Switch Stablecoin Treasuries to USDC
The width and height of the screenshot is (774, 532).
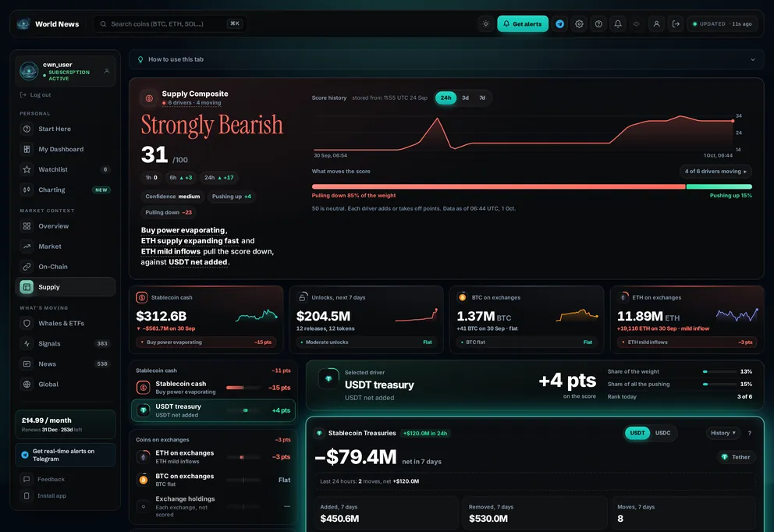tap(663, 433)
